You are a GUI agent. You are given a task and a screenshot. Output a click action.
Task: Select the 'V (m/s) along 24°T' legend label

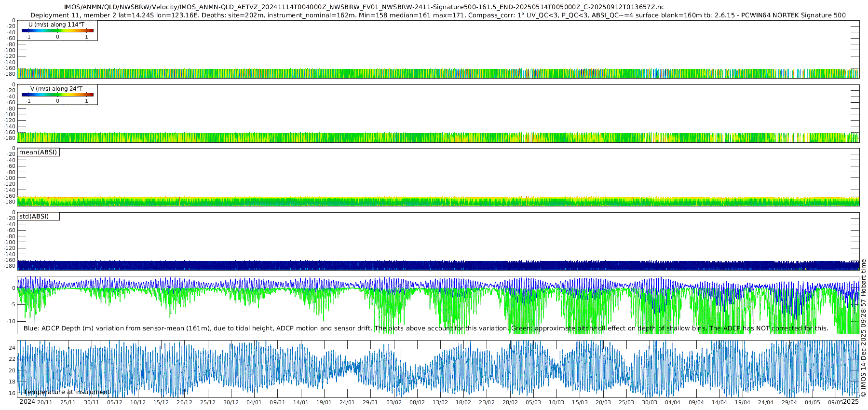pyautogui.click(x=56, y=89)
